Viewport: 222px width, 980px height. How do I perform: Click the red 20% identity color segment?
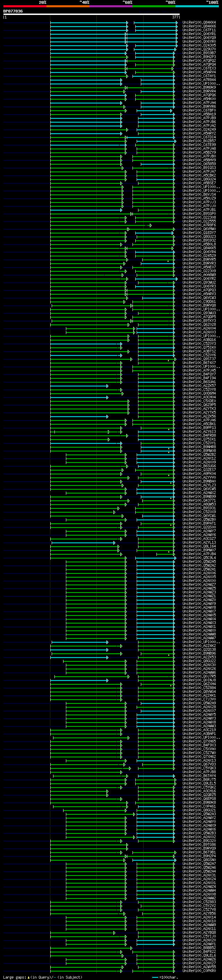point(25,6)
